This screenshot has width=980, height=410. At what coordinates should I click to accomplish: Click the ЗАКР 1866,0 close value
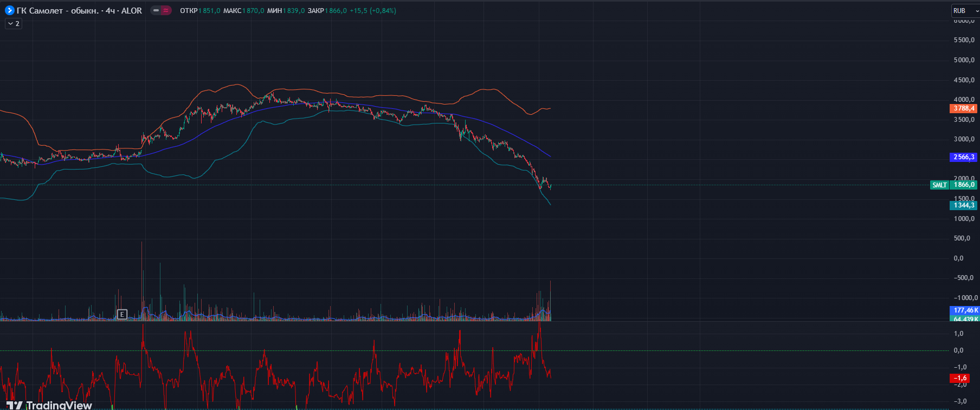[327, 11]
